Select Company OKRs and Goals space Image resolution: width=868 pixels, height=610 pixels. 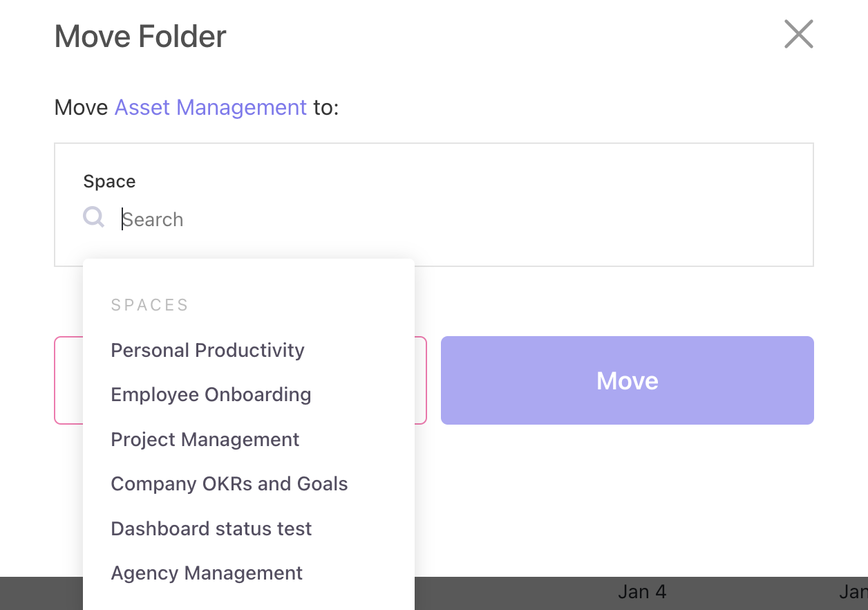[229, 484]
